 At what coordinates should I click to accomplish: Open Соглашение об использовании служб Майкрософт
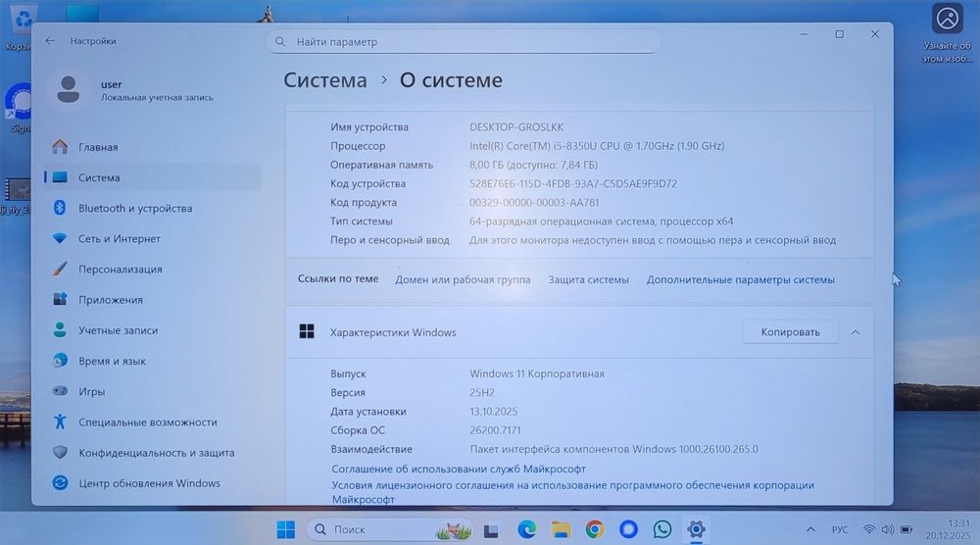(458, 469)
